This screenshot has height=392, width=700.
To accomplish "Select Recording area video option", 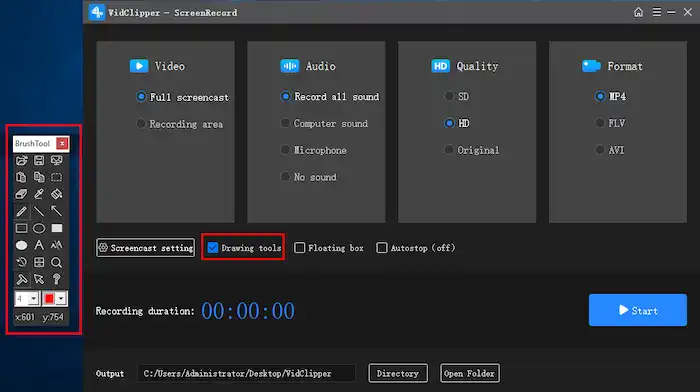I will coord(179,124).
